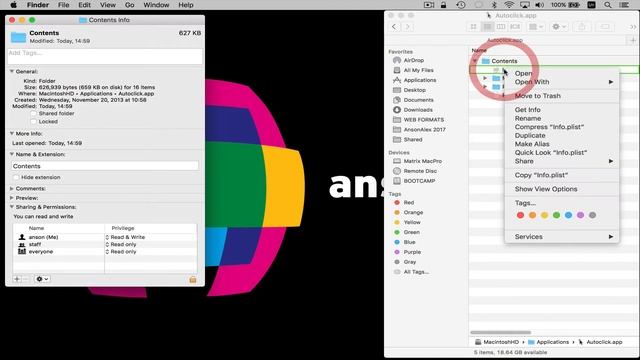Open the volume control icon

pyautogui.click(x=540, y=5)
